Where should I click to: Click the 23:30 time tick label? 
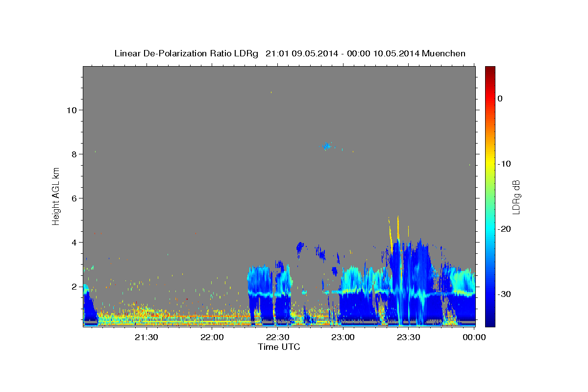pyautogui.click(x=409, y=337)
